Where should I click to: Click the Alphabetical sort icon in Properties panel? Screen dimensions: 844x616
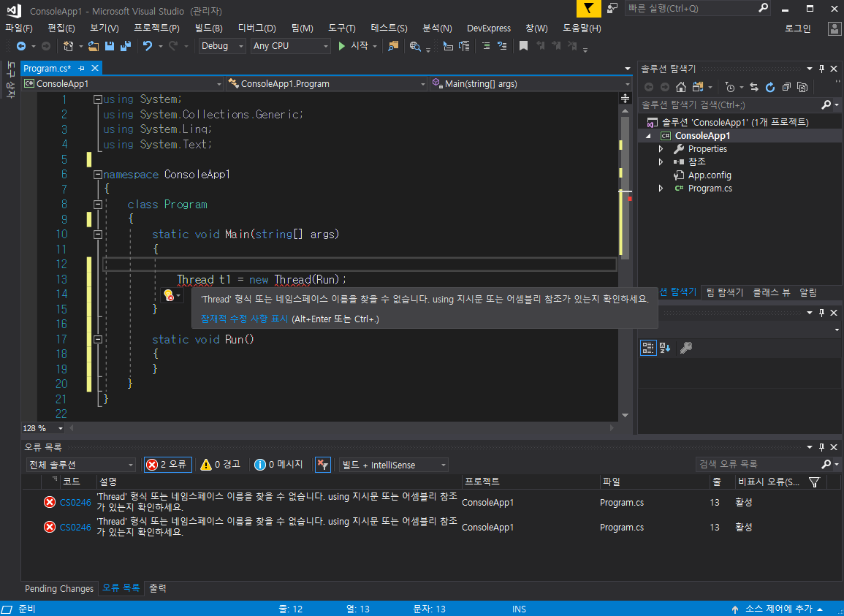coord(665,348)
